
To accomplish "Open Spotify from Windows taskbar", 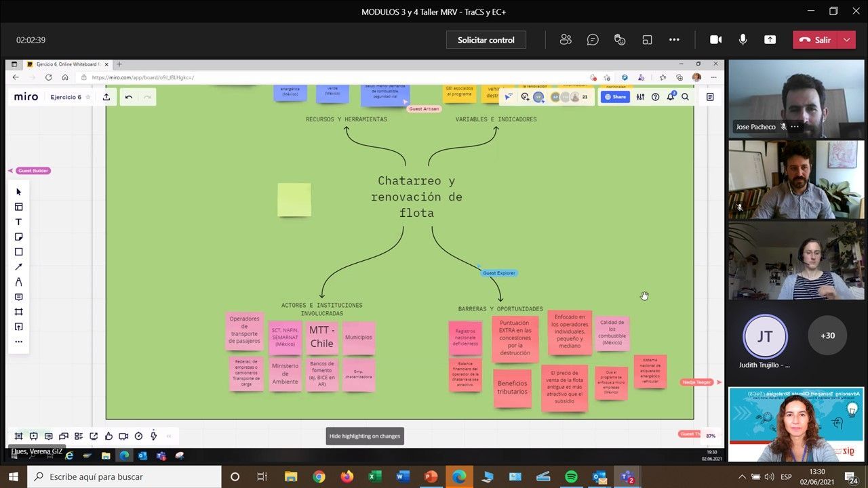I will pyautogui.click(x=571, y=476).
